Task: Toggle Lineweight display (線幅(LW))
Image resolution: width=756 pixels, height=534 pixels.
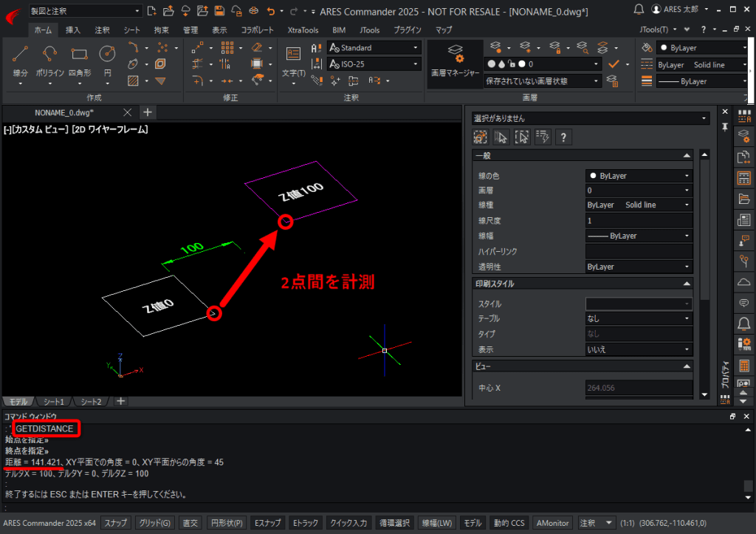Action: (437, 523)
